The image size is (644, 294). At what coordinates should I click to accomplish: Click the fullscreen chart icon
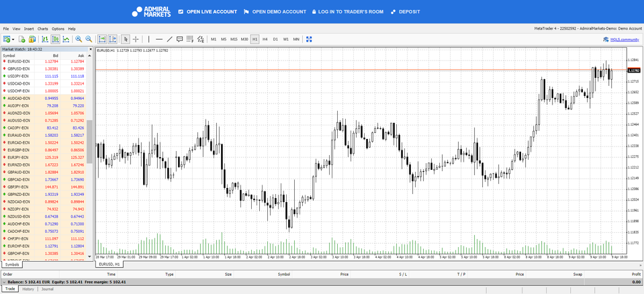pyautogui.click(x=309, y=40)
